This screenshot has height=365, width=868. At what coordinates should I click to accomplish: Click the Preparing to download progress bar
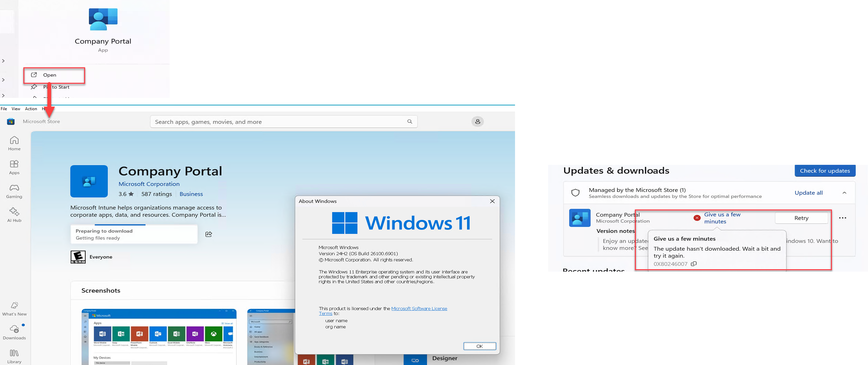[134, 234]
